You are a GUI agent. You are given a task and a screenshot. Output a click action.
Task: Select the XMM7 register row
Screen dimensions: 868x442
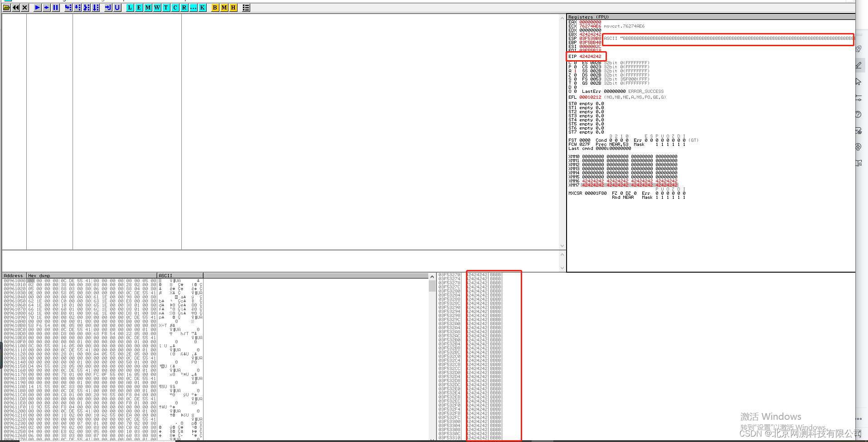pos(623,185)
